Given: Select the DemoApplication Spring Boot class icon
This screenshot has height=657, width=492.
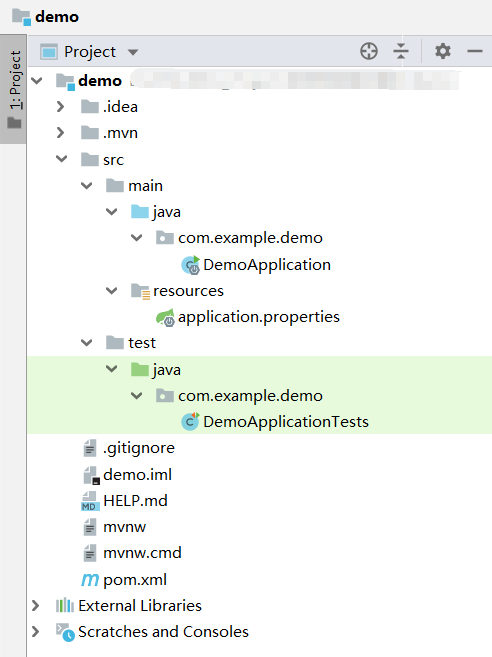Looking at the screenshot, I should tap(191, 265).
